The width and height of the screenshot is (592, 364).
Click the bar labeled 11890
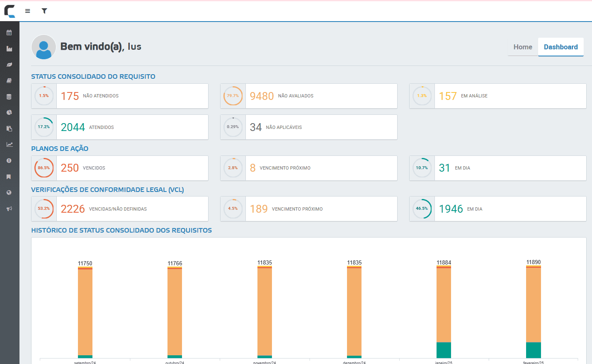tap(534, 312)
